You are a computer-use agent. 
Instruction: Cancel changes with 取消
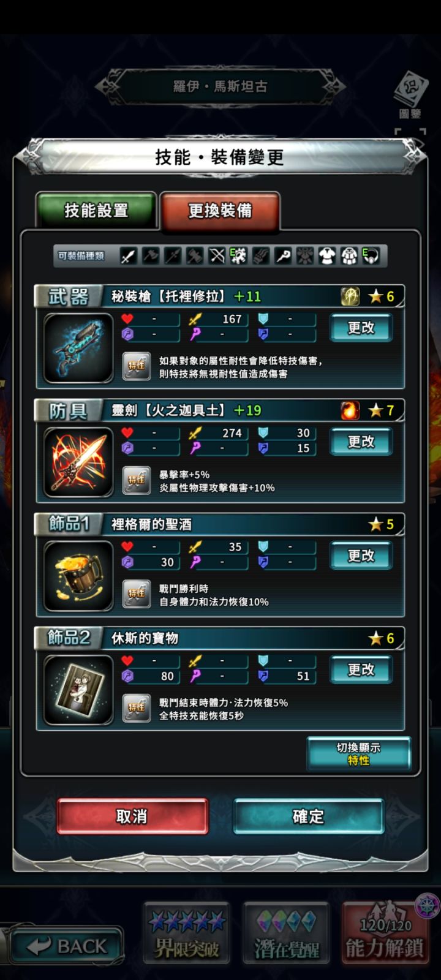[x=132, y=816]
